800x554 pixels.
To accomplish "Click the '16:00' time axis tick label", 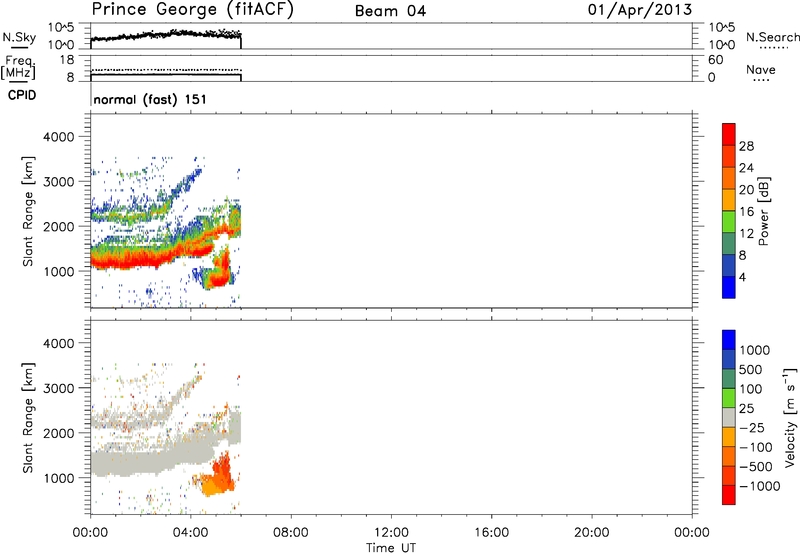I will [492, 533].
